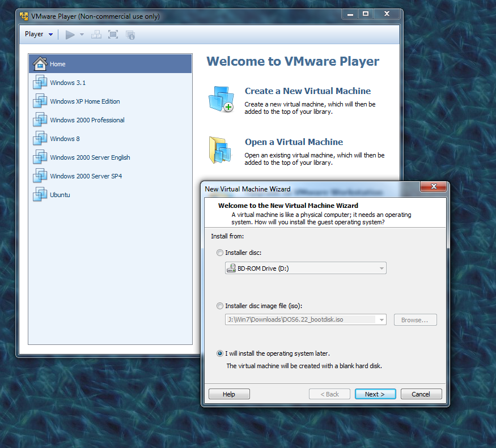
Task: Click the Open a Virtual Machine link
Action: (294, 142)
